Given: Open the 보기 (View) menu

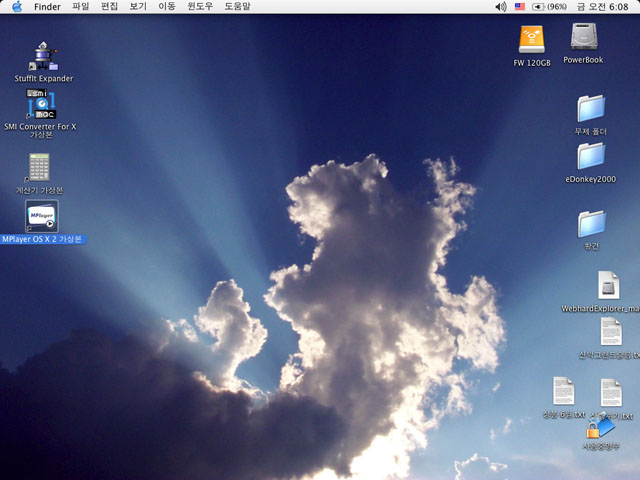Looking at the screenshot, I should point(138,7).
